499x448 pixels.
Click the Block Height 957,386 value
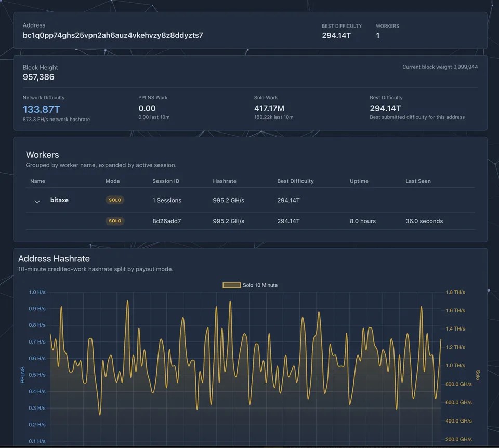click(38, 77)
